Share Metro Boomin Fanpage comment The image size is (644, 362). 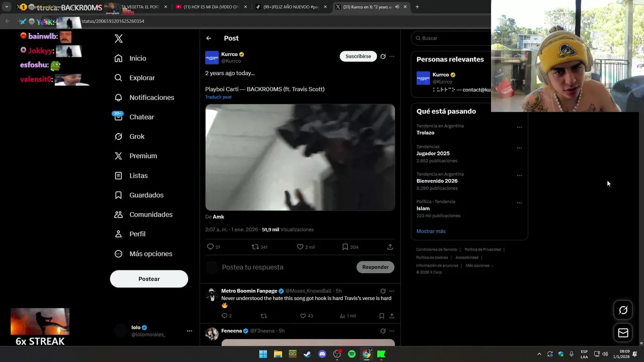[391, 316]
